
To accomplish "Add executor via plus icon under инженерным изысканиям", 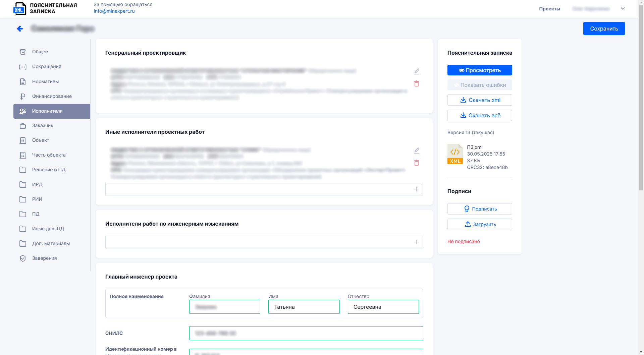I will click(x=416, y=242).
